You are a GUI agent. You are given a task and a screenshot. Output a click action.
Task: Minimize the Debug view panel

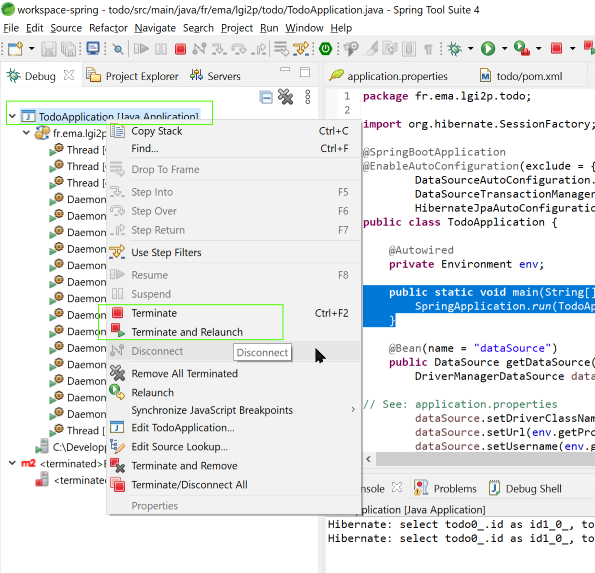pos(285,69)
